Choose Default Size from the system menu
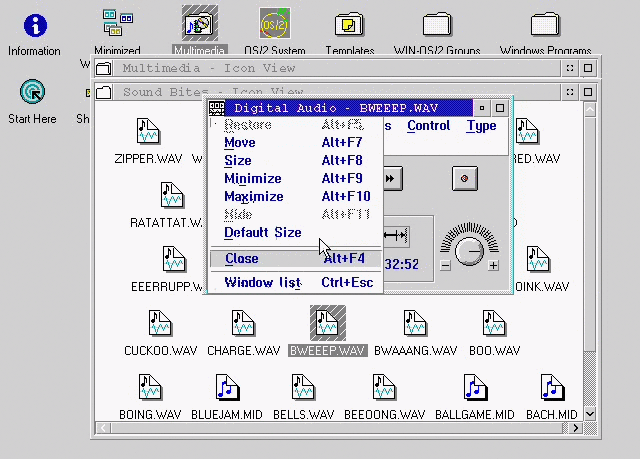The height and width of the screenshot is (459, 640). click(296, 233)
